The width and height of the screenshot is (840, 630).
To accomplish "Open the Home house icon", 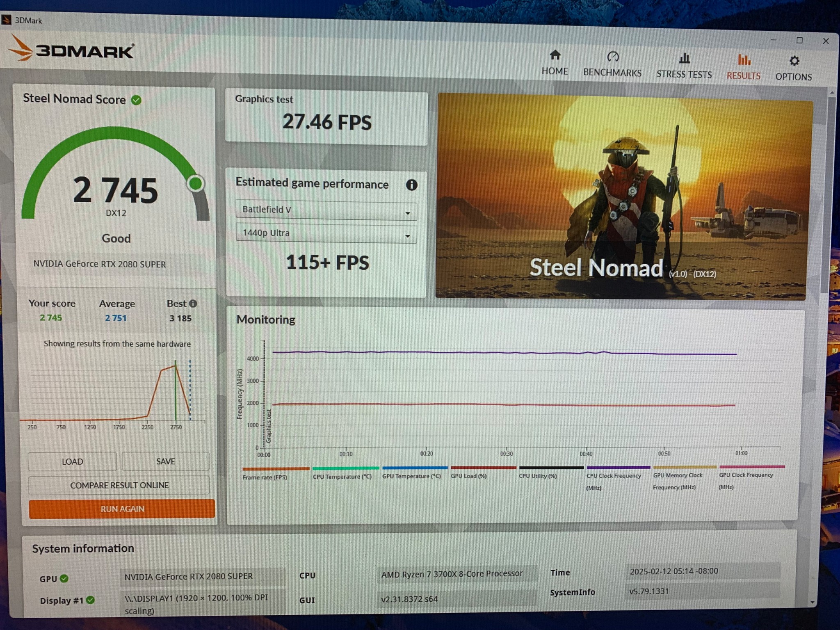I will (x=555, y=55).
